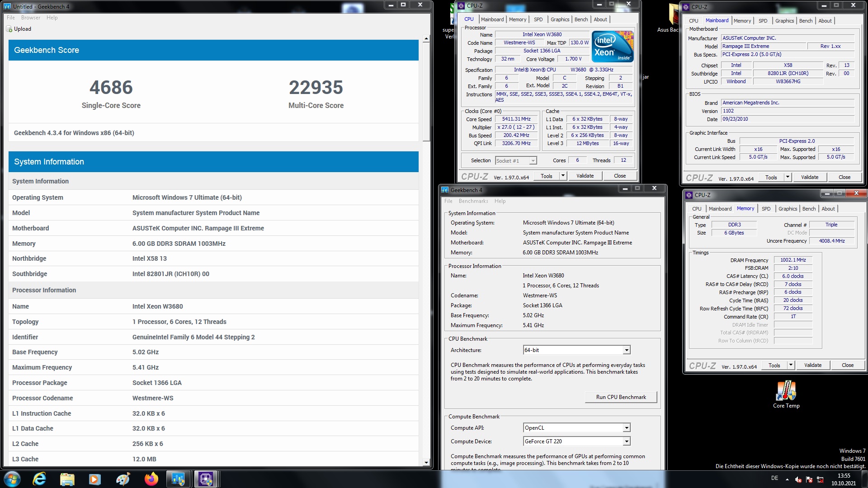Open Graphics tab in CPU-Z Mainboard window
The image size is (868, 488).
(784, 21)
